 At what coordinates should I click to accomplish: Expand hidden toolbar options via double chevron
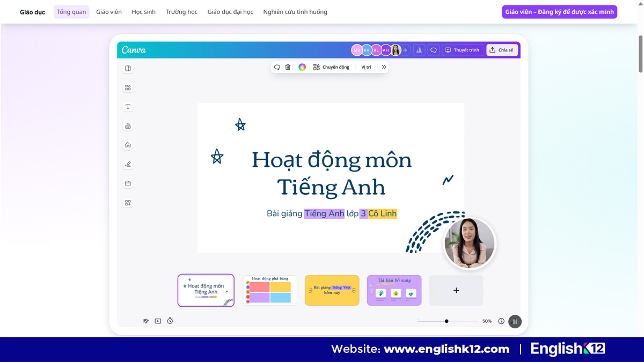coord(384,67)
